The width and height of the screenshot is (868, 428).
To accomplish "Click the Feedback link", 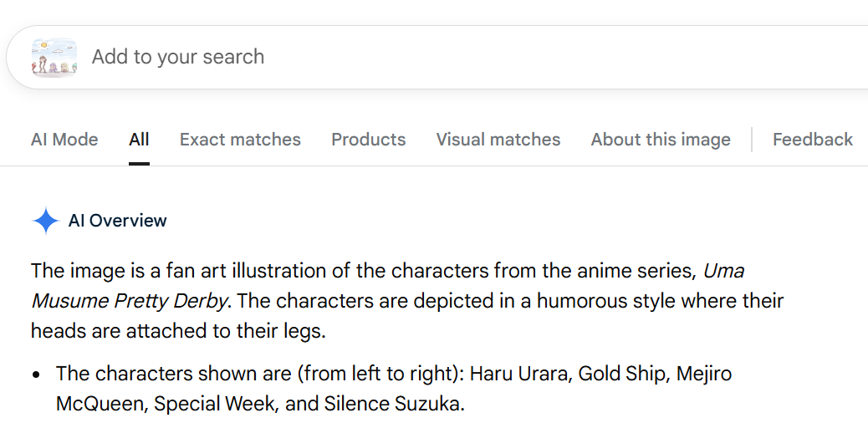I will [x=812, y=140].
